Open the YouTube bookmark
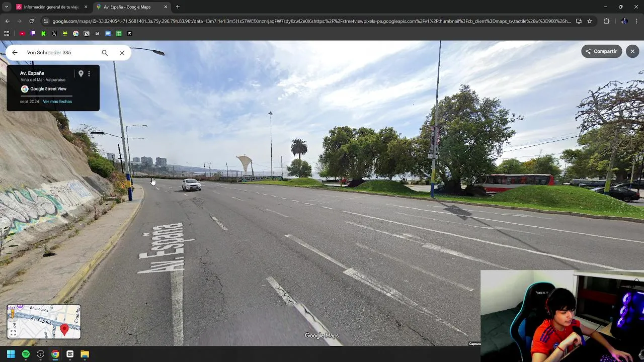This screenshot has height=362, width=644. 22,34
